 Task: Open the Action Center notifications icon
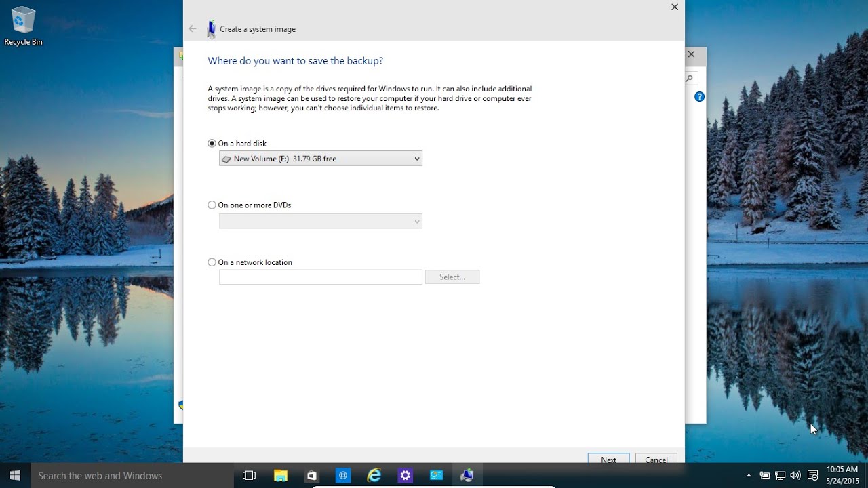point(813,476)
